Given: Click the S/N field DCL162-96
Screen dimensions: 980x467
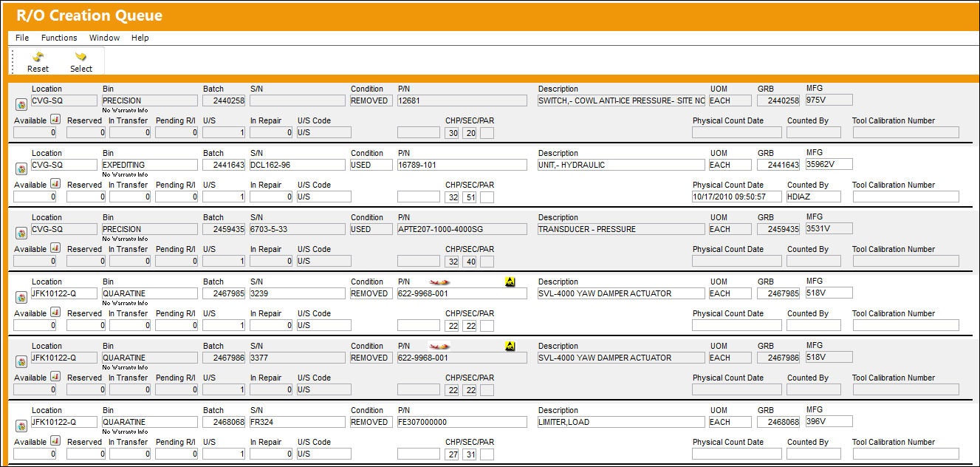Looking at the screenshot, I should (x=297, y=165).
